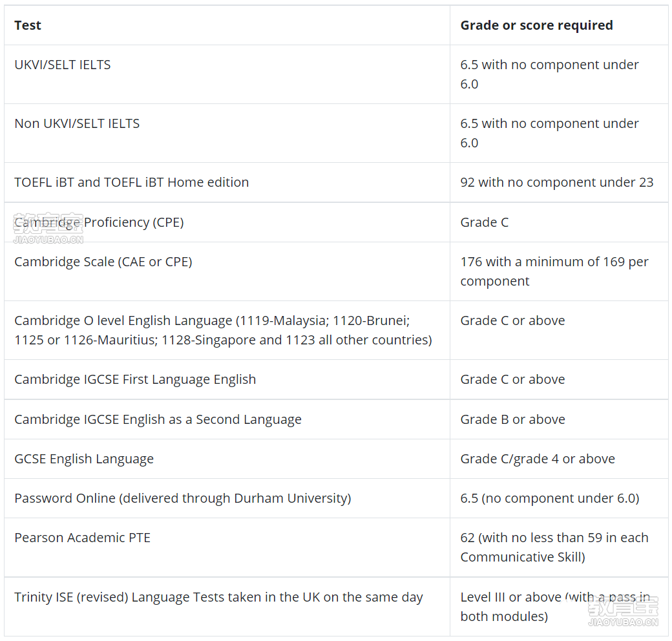Click the Cambridge Scale (CAE or CPE) entry
The image size is (672, 641).
(x=103, y=262)
